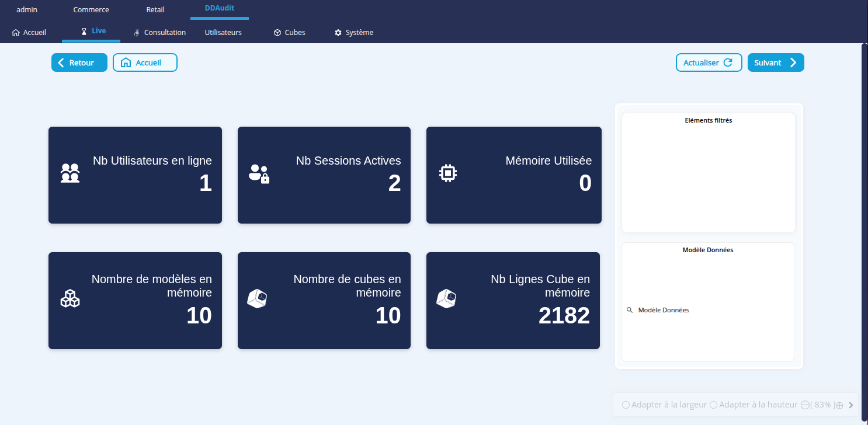Switch to the Retail tab
Viewport: 868px width, 425px height.
[x=155, y=10]
